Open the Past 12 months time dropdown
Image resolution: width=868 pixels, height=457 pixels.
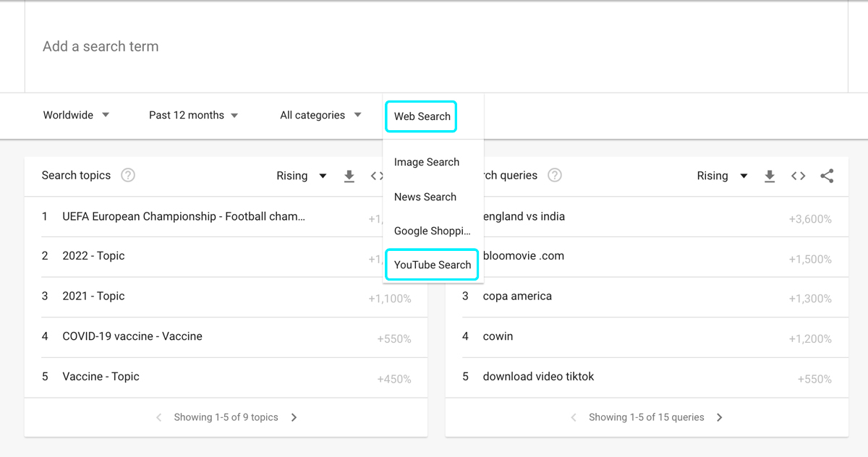click(194, 115)
